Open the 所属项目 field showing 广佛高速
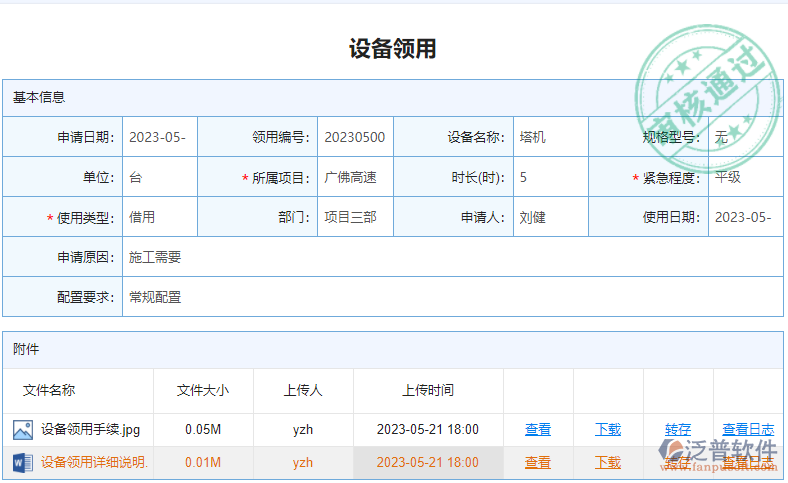The image size is (788, 483). [354, 178]
